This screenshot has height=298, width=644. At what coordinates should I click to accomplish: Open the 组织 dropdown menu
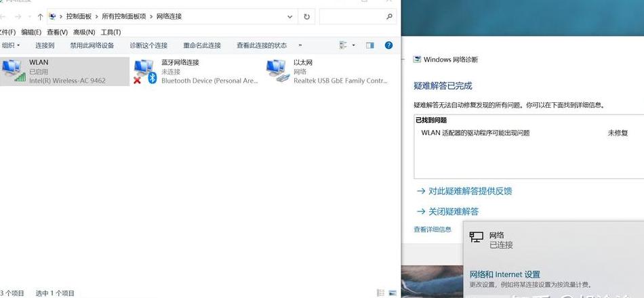[11, 45]
